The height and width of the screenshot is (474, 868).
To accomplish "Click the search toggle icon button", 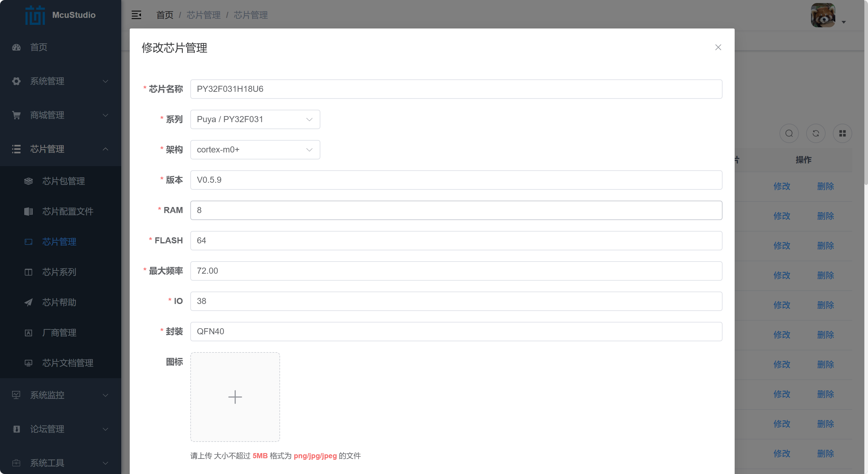I will pos(789,133).
